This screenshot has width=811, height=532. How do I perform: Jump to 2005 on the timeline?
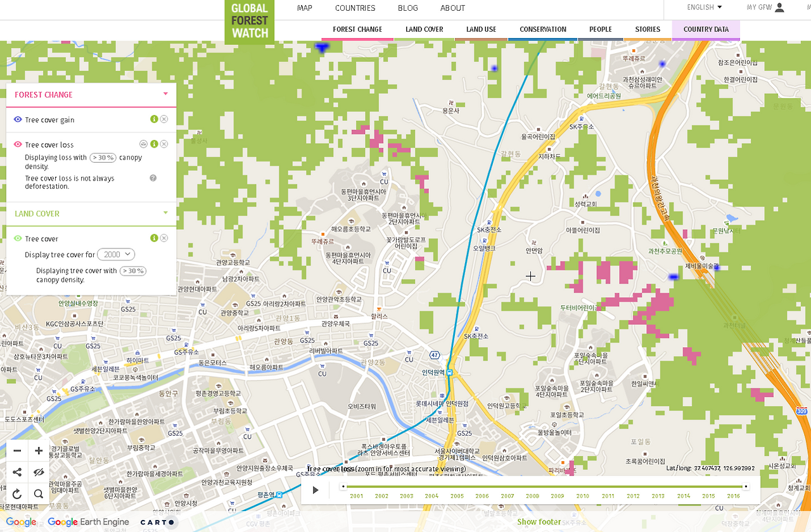coord(457,496)
